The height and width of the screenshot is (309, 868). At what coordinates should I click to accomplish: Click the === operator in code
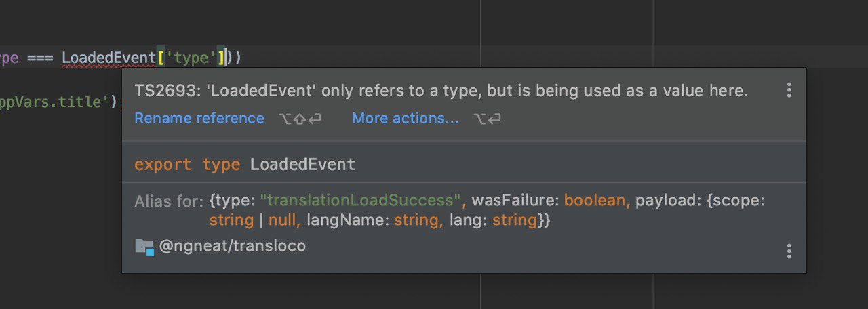[40, 58]
